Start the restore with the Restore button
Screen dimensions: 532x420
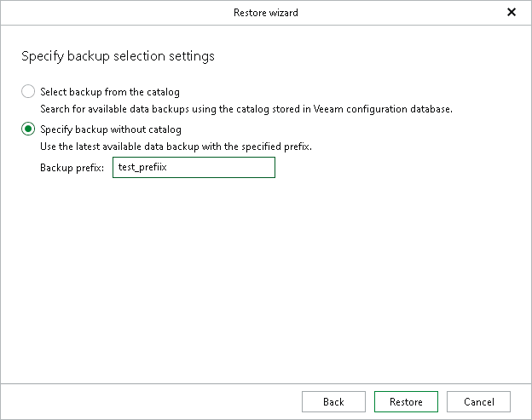(x=405, y=402)
